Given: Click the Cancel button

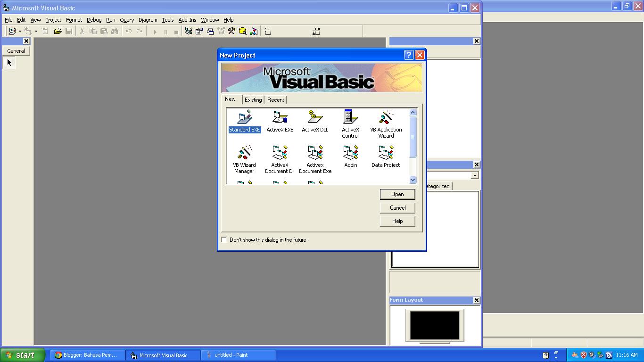Looking at the screenshot, I should [x=397, y=207].
